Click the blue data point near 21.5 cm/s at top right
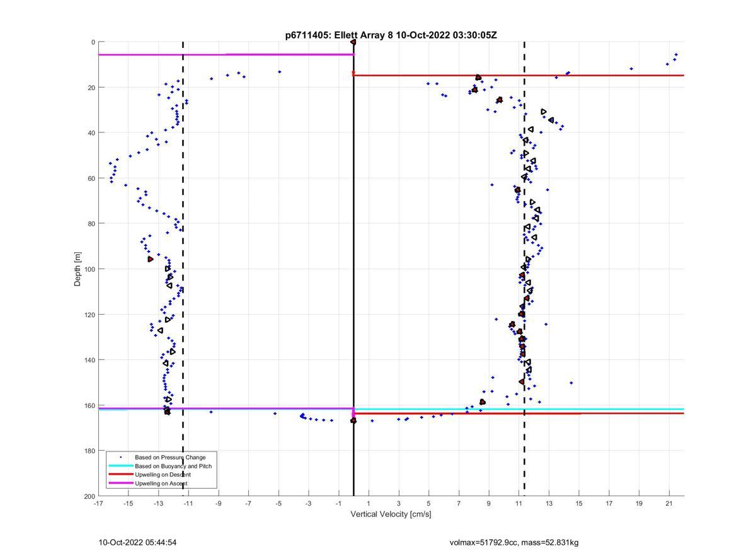This screenshot has width=756, height=558. (x=676, y=54)
